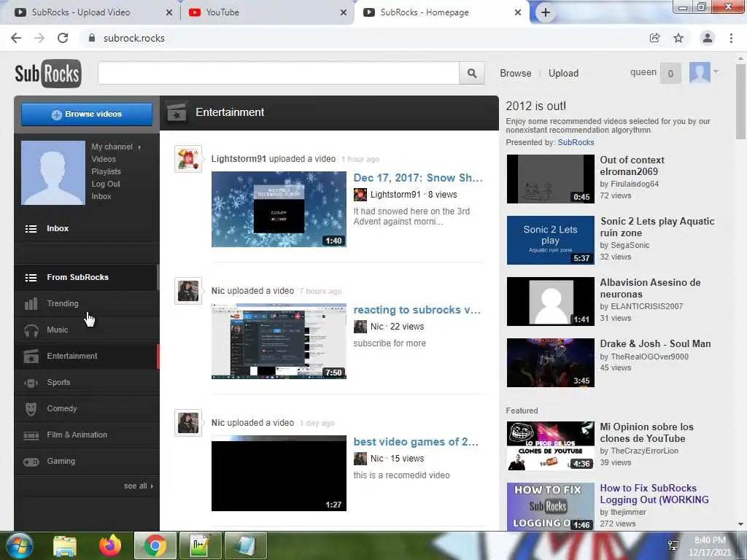Open Videos in the profile menu

[x=104, y=159]
